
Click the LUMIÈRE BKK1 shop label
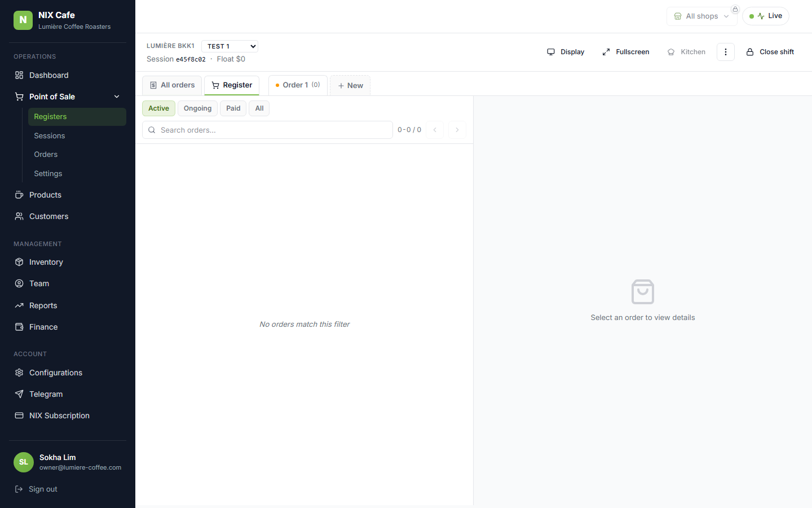(170, 46)
